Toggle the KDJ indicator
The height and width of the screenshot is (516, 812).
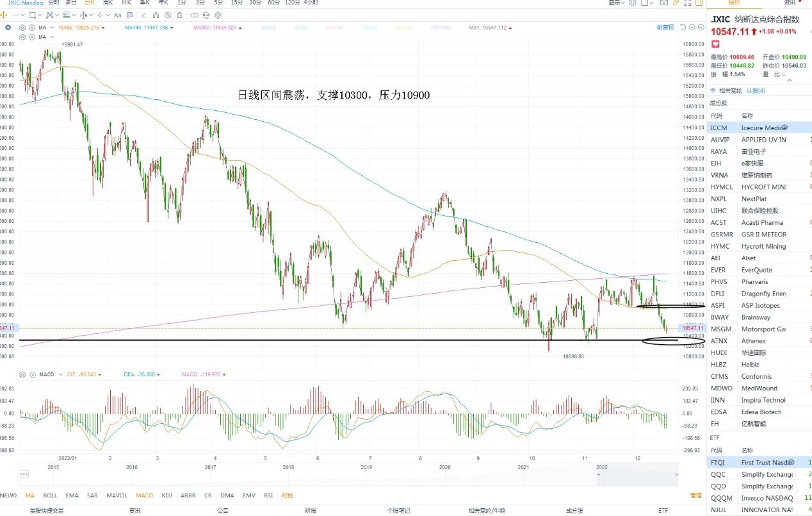tap(167, 495)
